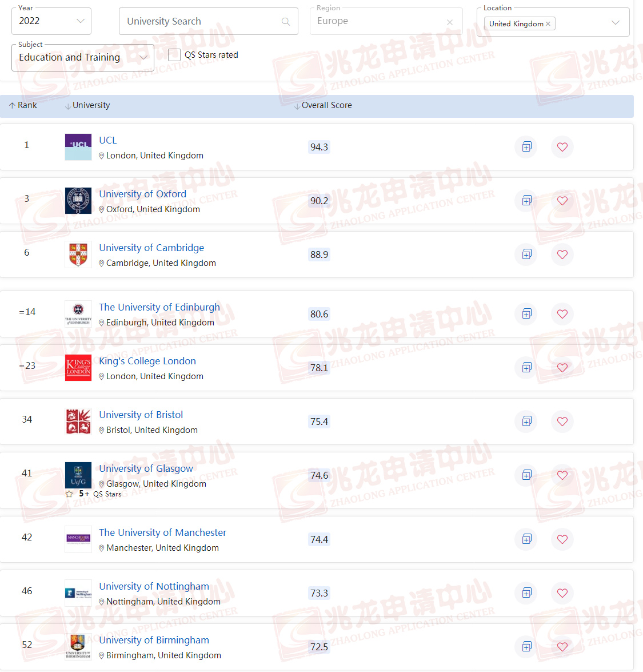Enable the QS Stars rated checkbox
Viewport: 643px width, 672px height.
click(174, 55)
